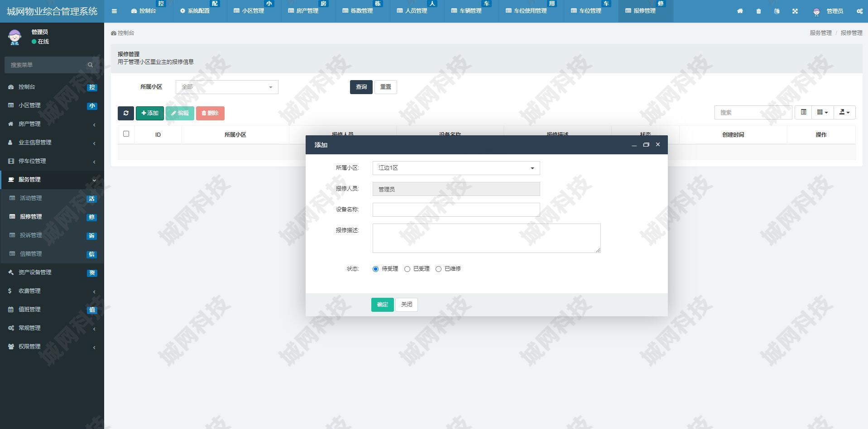Open 信箱管理 in sidebar
The height and width of the screenshot is (429, 868).
[x=52, y=253]
